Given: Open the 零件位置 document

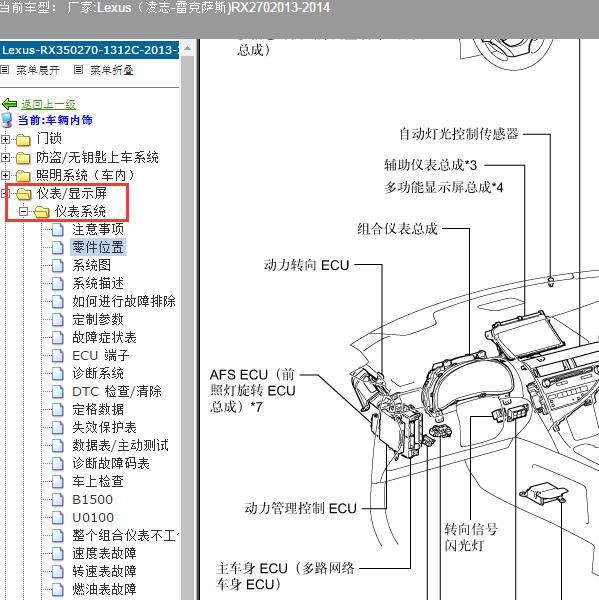Looking at the screenshot, I should tap(98, 247).
